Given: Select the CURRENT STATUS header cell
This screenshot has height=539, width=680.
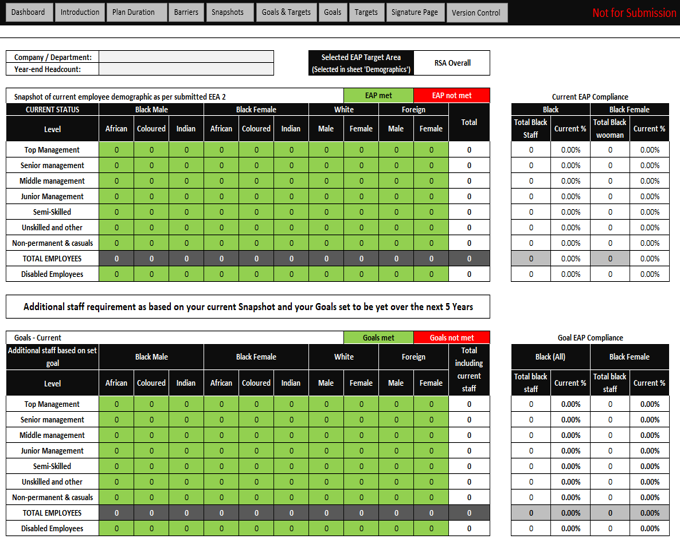Looking at the screenshot, I should click(52, 109).
